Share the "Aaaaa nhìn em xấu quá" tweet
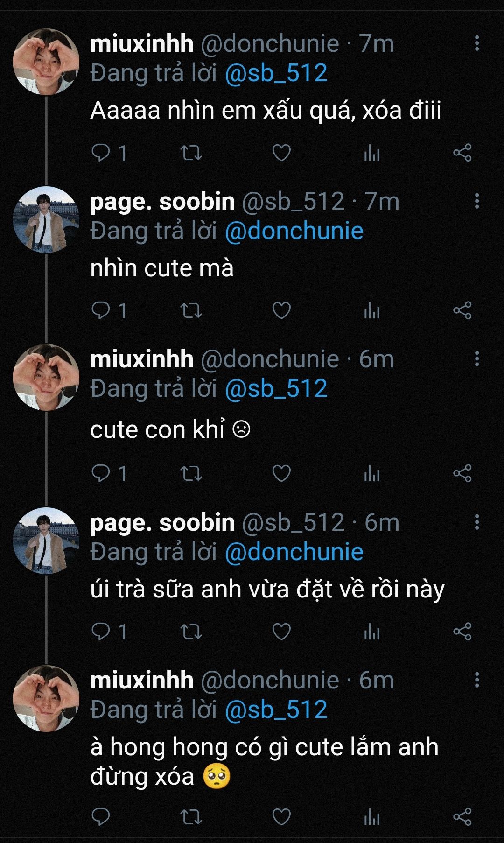This screenshot has width=504, height=843. click(x=462, y=153)
